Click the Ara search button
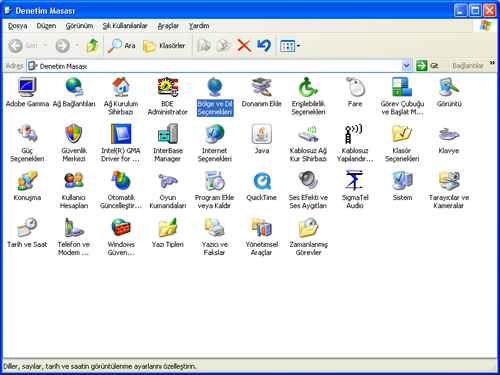Viewport: 500px width, 375px height. pyautogui.click(x=121, y=46)
